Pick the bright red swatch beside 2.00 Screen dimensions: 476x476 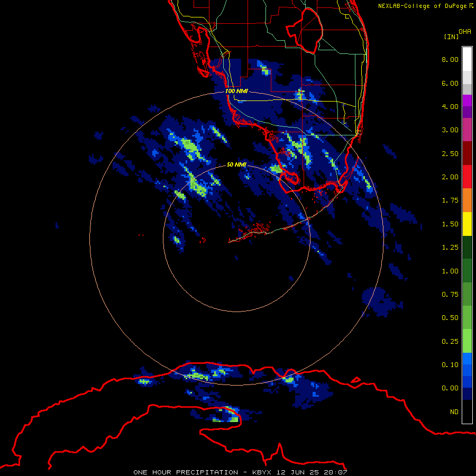[x=467, y=177]
